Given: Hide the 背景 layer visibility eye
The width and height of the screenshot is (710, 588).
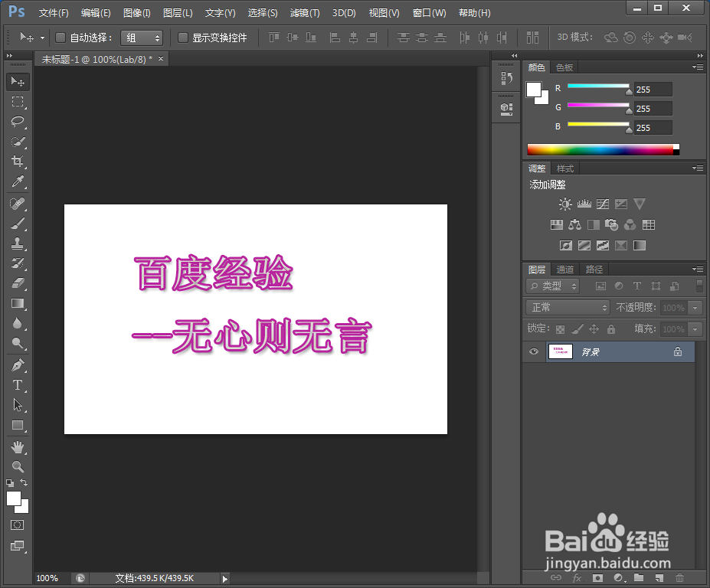Looking at the screenshot, I should pyautogui.click(x=534, y=351).
